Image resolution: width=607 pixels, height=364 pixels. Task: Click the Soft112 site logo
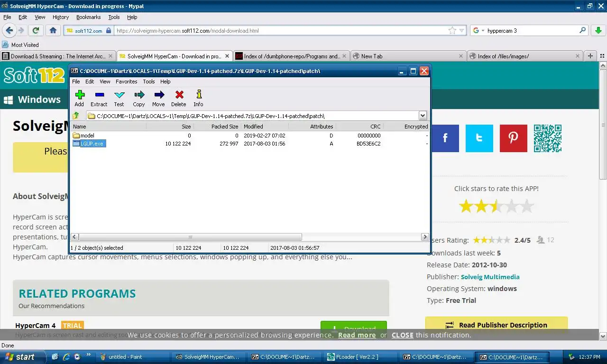[x=34, y=75]
